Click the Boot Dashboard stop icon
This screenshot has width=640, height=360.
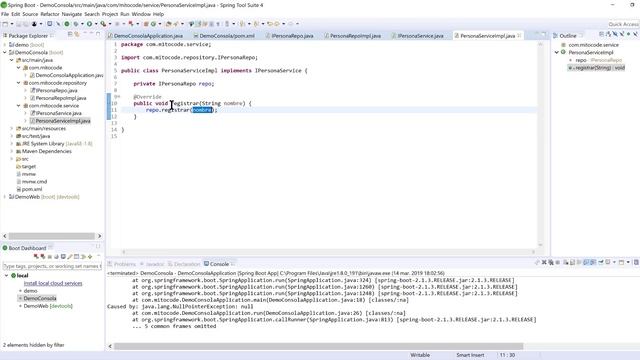tap(49, 257)
